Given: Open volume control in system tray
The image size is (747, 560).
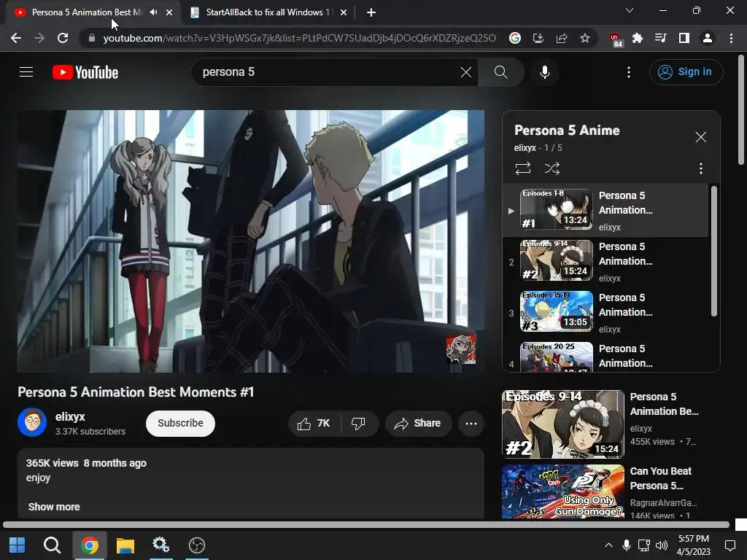Looking at the screenshot, I should [661, 545].
